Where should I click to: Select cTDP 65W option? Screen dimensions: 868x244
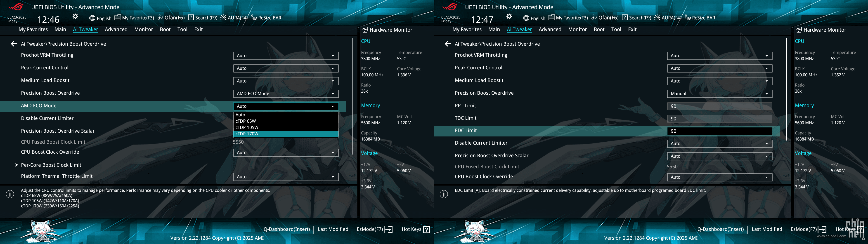coord(286,121)
